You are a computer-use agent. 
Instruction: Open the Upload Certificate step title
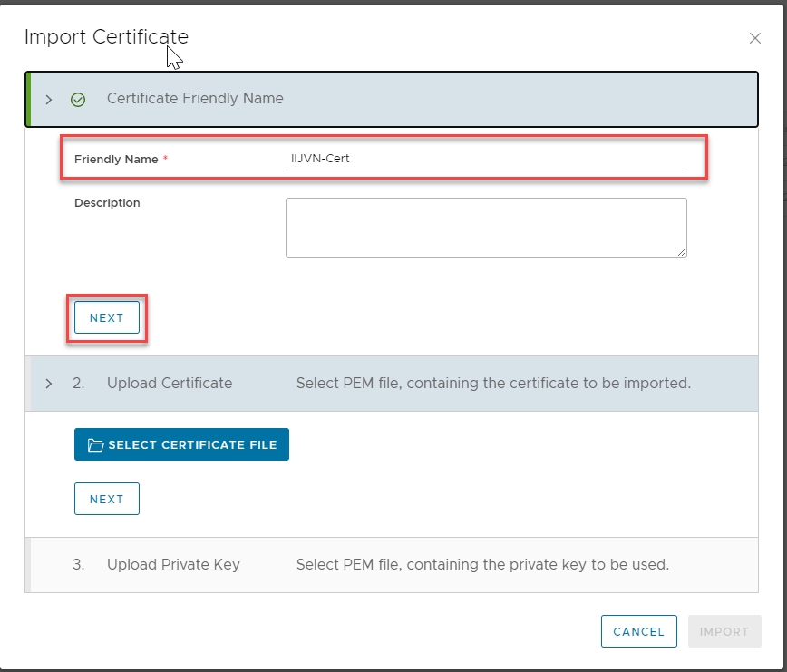click(170, 384)
